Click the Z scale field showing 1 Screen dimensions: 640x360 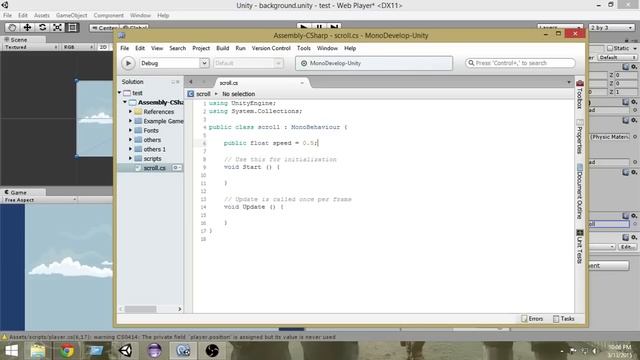(x=625, y=92)
